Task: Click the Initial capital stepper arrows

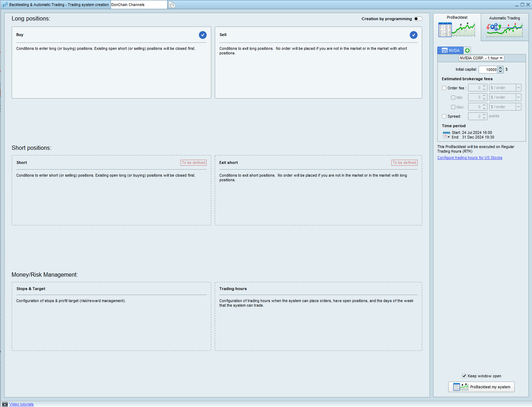Action: tap(500, 70)
